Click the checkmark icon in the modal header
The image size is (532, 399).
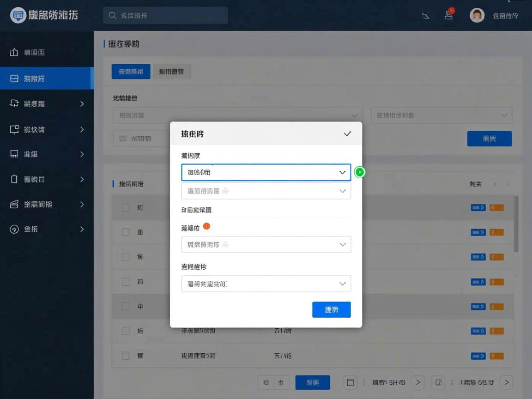[x=347, y=133]
